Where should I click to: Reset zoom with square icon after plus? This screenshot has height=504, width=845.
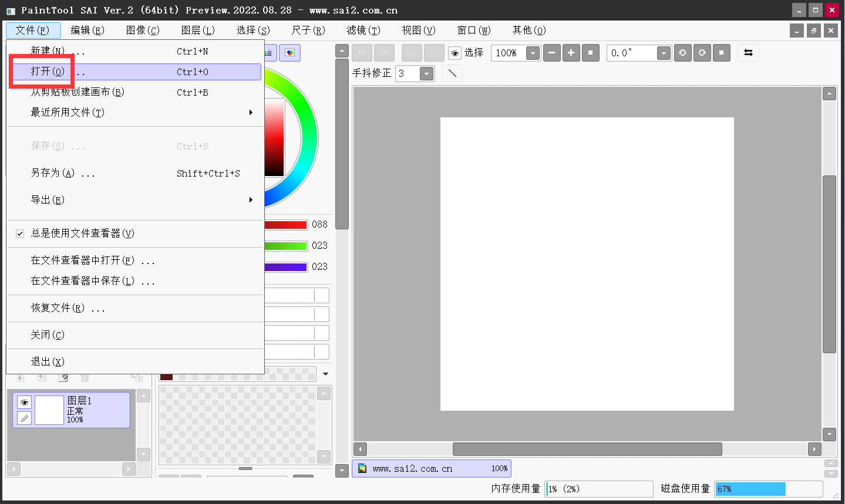590,53
